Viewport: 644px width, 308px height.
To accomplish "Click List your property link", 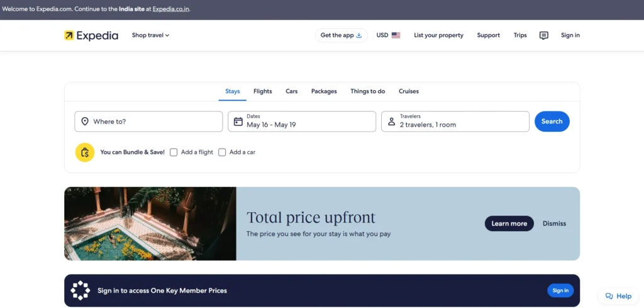I will pos(438,35).
